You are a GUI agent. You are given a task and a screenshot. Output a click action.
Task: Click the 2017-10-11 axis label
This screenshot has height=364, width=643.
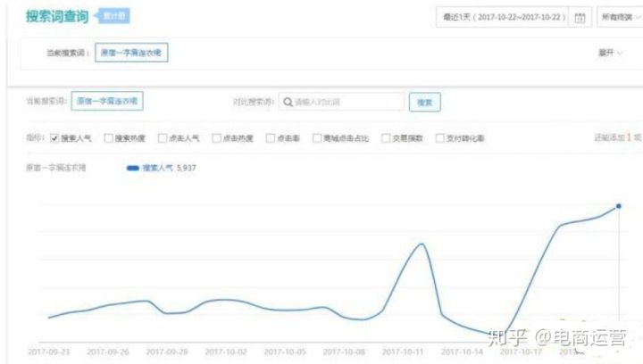[403, 352]
